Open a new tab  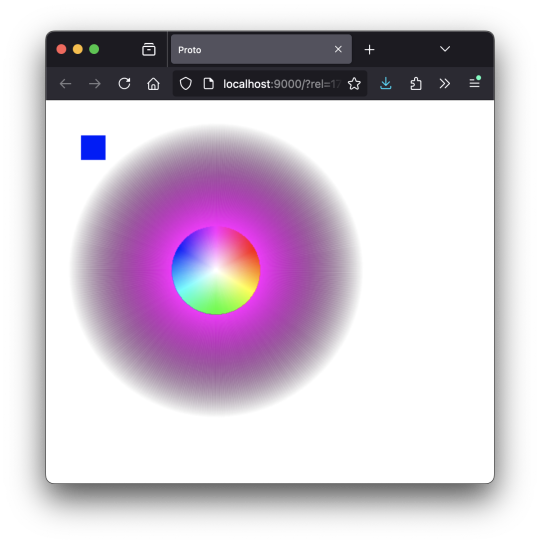(x=370, y=50)
